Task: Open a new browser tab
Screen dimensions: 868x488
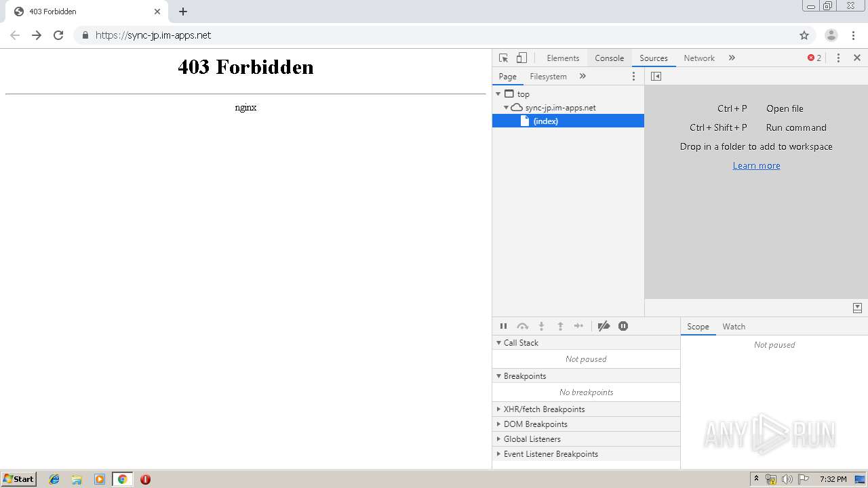Action: pyautogui.click(x=183, y=12)
